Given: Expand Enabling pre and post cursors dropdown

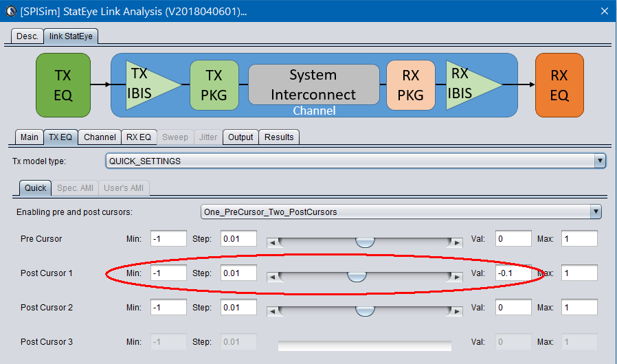Looking at the screenshot, I should (x=596, y=212).
